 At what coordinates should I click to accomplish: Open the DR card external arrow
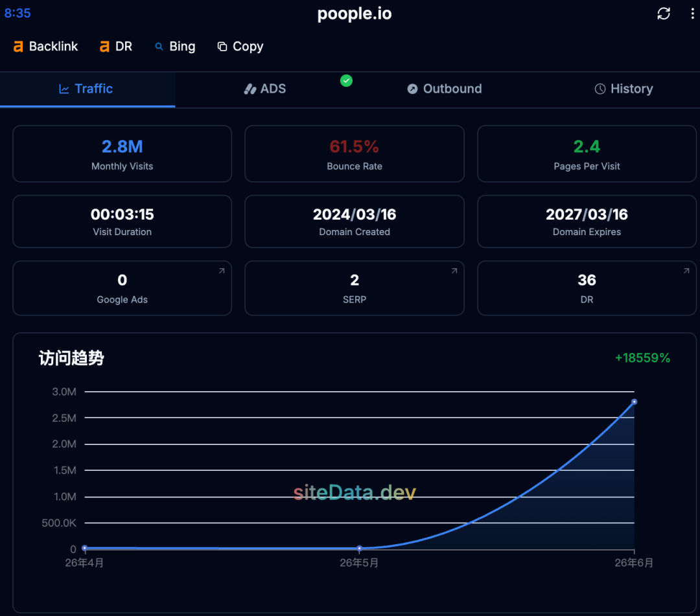(686, 271)
